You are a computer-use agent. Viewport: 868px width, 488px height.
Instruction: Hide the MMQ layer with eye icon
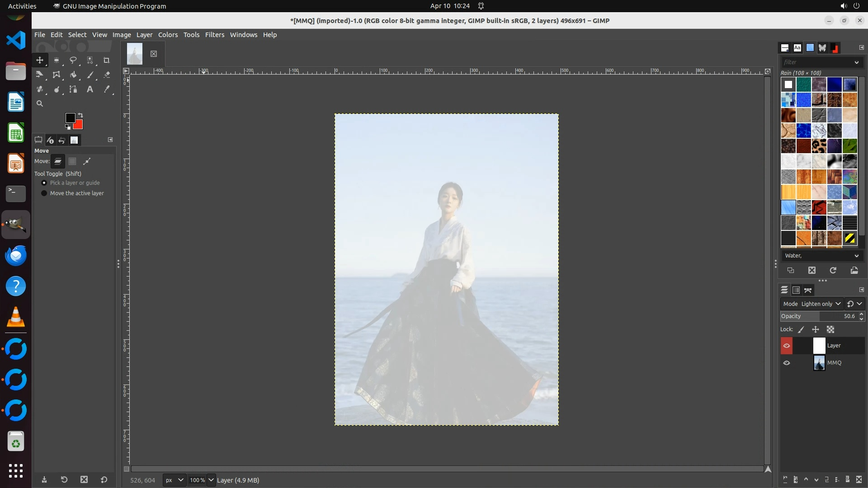(787, 363)
